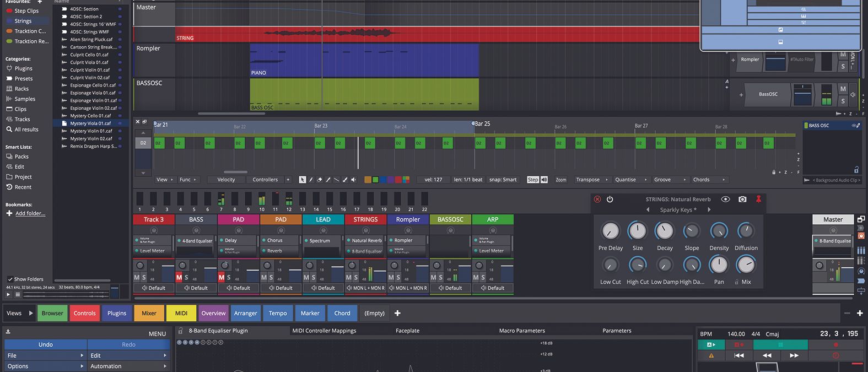Expand the Automation submenu

[x=129, y=366]
